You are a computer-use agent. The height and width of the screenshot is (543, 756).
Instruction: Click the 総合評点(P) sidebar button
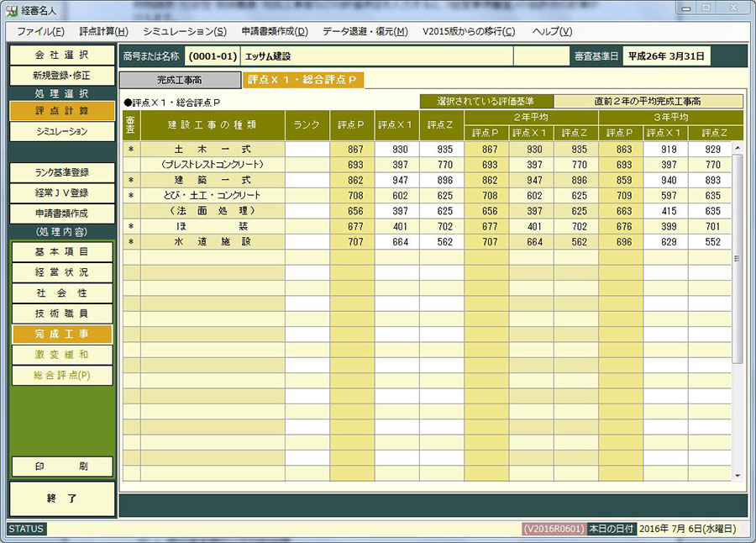coord(62,376)
